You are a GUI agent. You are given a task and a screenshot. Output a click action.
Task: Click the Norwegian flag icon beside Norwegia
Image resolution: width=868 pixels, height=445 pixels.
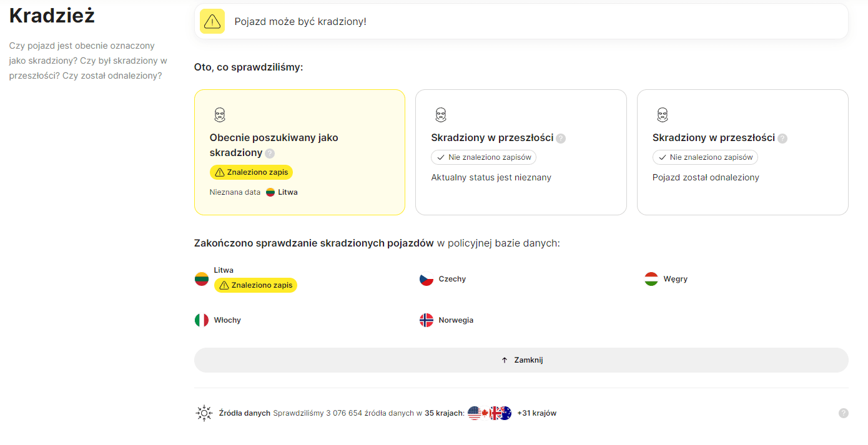427,320
